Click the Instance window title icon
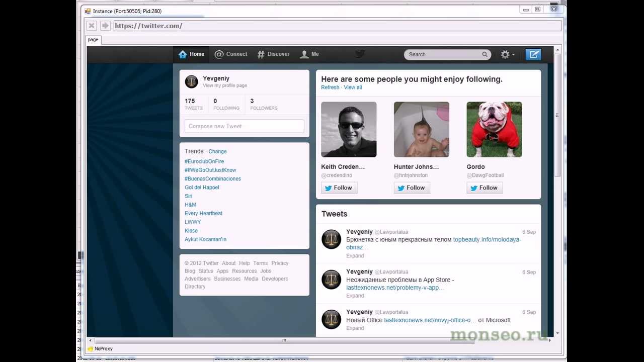This screenshot has height=362, width=644. click(x=88, y=11)
